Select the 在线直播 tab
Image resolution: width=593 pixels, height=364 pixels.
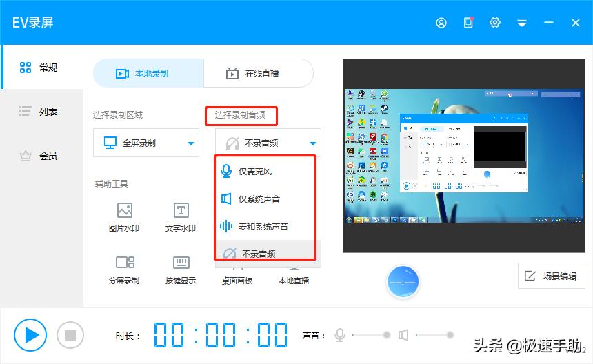259,73
